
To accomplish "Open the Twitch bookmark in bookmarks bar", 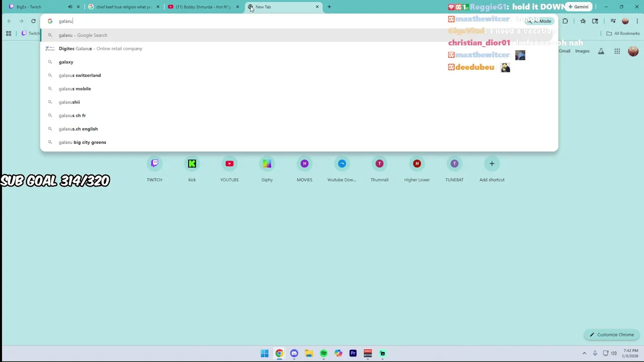I will tap(30, 33).
